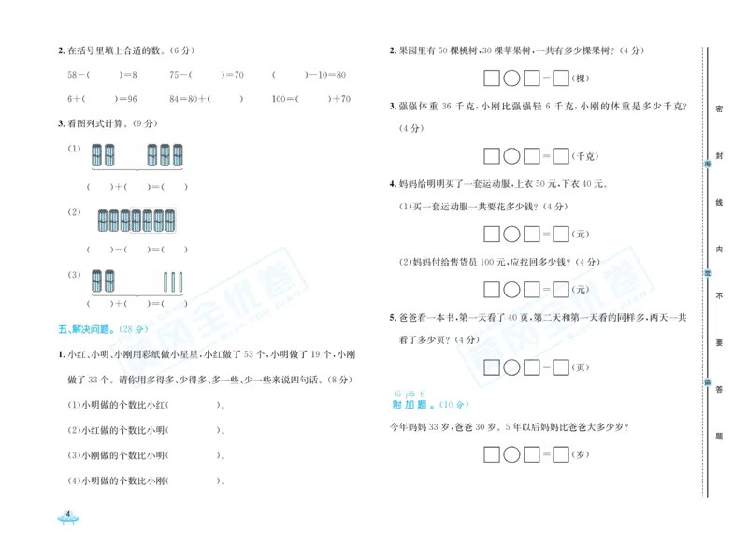Click the stick bundles picture in question (2)

[136, 221]
